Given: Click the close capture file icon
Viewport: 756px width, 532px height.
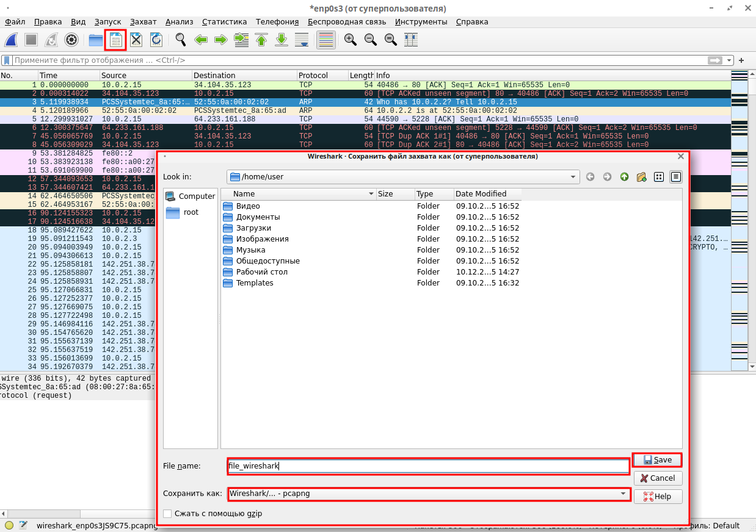Looking at the screenshot, I should click(x=136, y=40).
